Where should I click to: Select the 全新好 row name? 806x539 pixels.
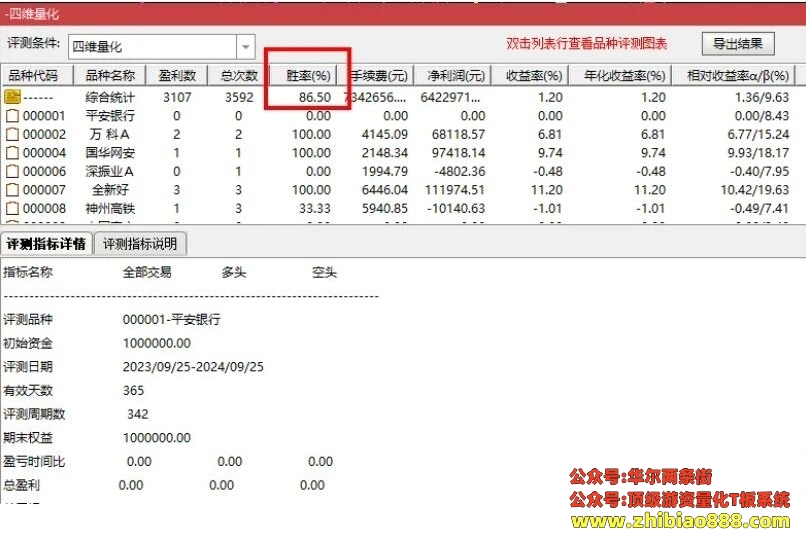click(x=111, y=190)
